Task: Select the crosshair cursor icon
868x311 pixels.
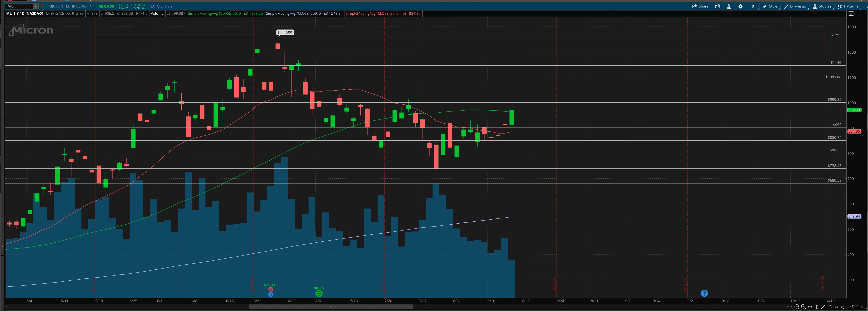Action: point(816,307)
